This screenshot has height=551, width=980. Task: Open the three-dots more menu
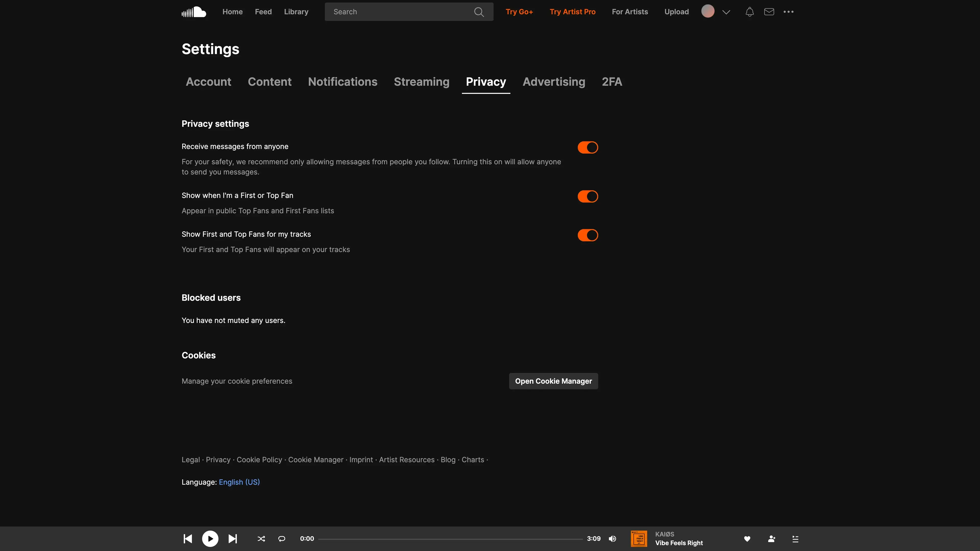(788, 12)
